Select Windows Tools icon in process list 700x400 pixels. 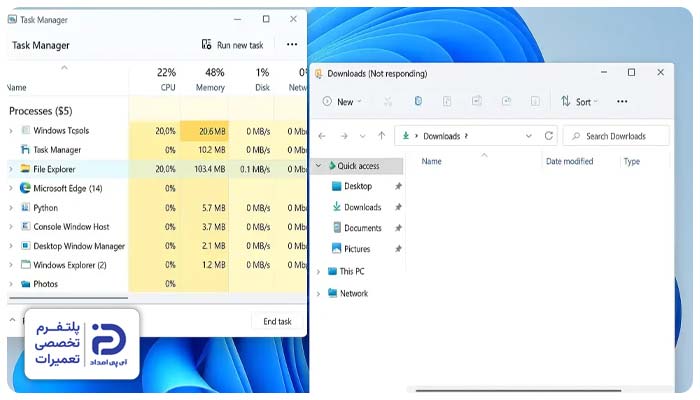click(25, 130)
